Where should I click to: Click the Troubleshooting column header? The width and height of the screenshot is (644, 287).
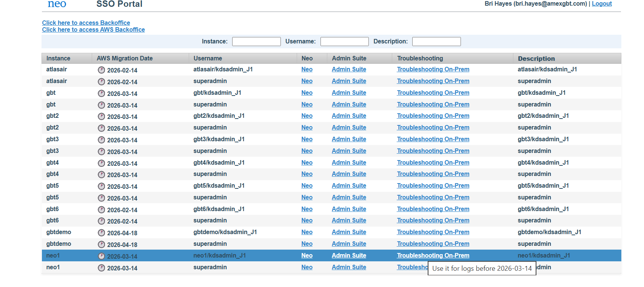453,58
